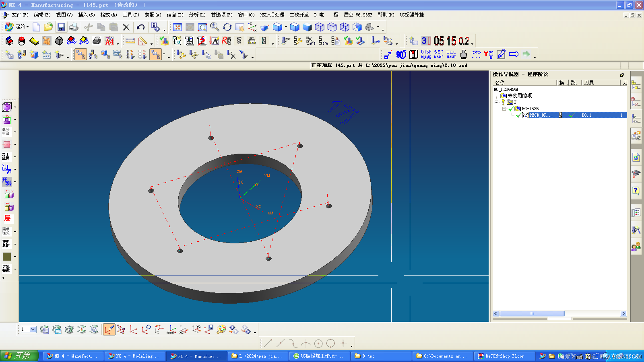The width and height of the screenshot is (644, 362).
Task: Click the DEL NAME icon
Action: click(x=451, y=54)
